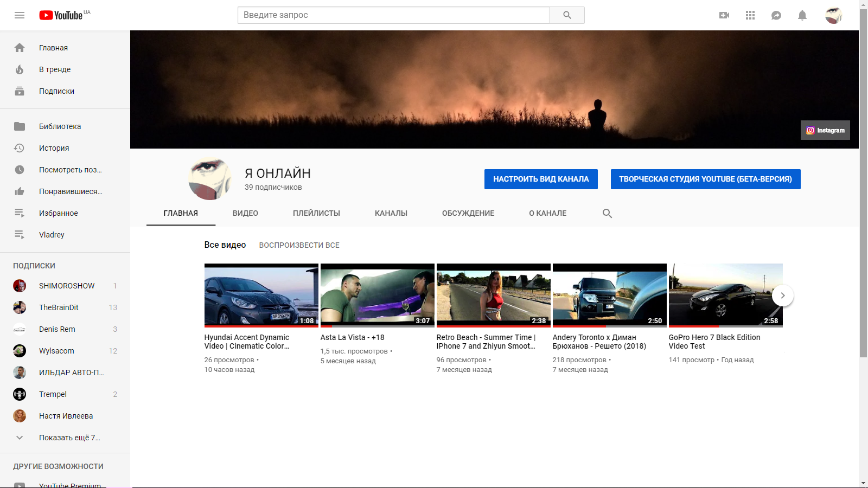Click НАСТРОИТЬ ВИД КАНАЛА button
This screenshot has height=488, width=868.
[x=541, y=179]
